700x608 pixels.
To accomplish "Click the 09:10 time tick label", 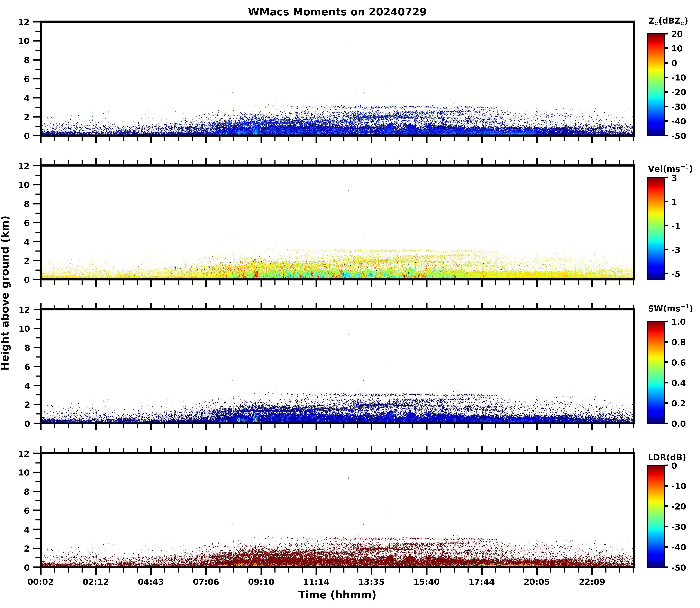I will [261, 582].
